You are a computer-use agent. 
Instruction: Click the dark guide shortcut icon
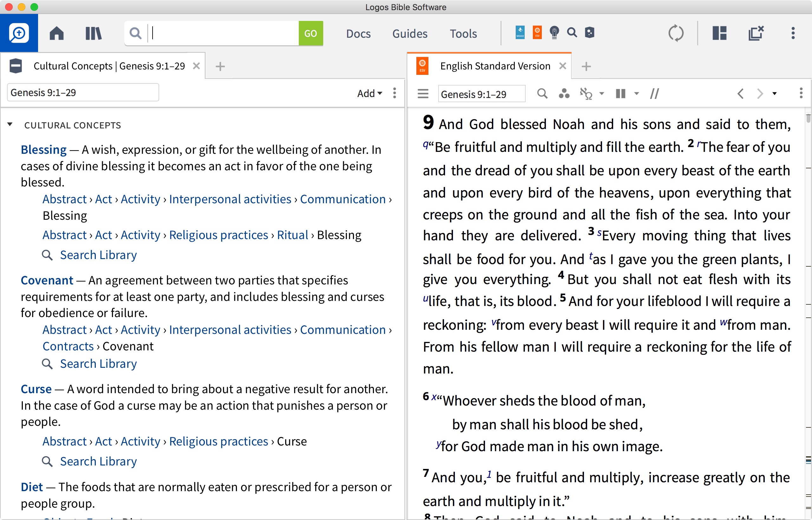589,33
